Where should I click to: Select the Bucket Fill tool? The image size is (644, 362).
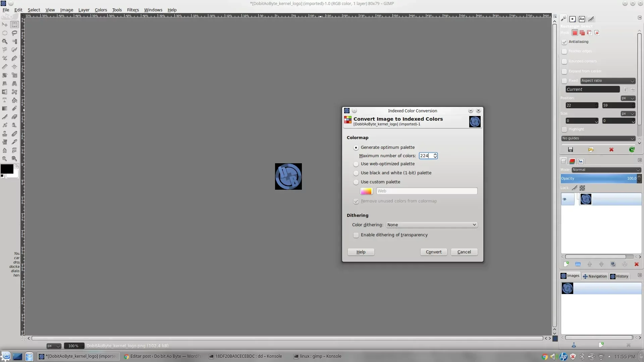point(14,100)
